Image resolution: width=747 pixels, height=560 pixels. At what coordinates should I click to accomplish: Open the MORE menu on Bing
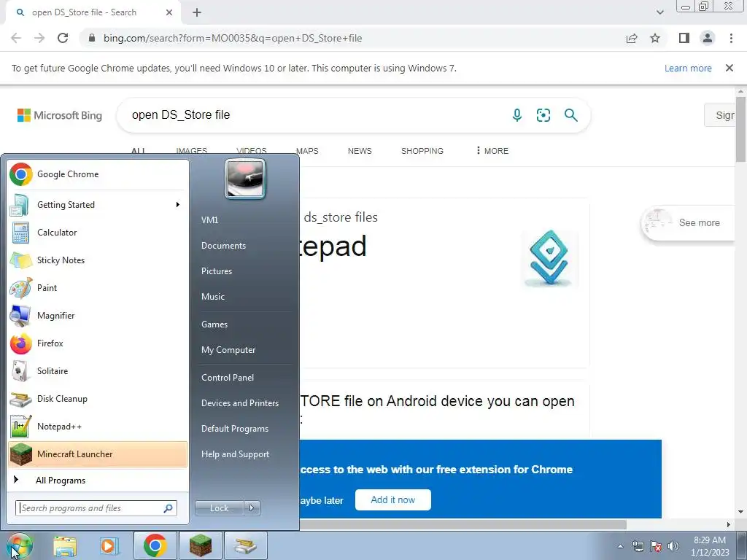pyautogui.click(x=492, y=150)
